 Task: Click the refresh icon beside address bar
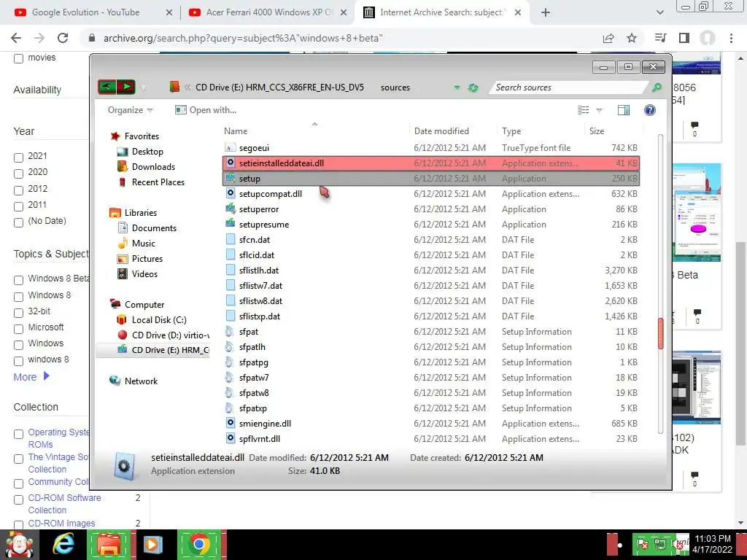point(473,87)
